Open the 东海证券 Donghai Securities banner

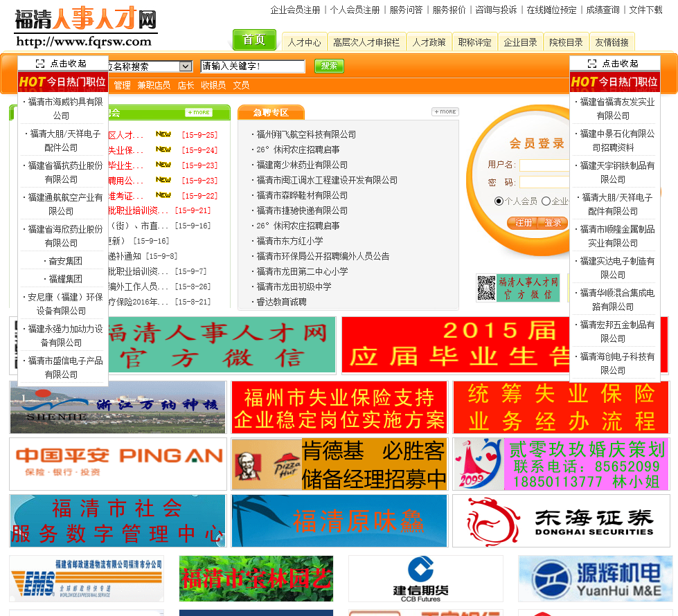tap(561, 521)
